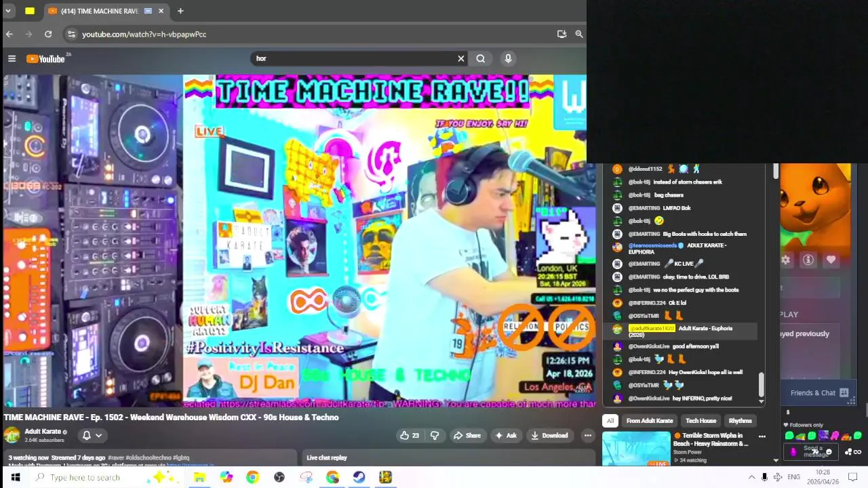Click the browser forward arrow
The width and height of the screenshot is (868, 488).
coord(28,34)
